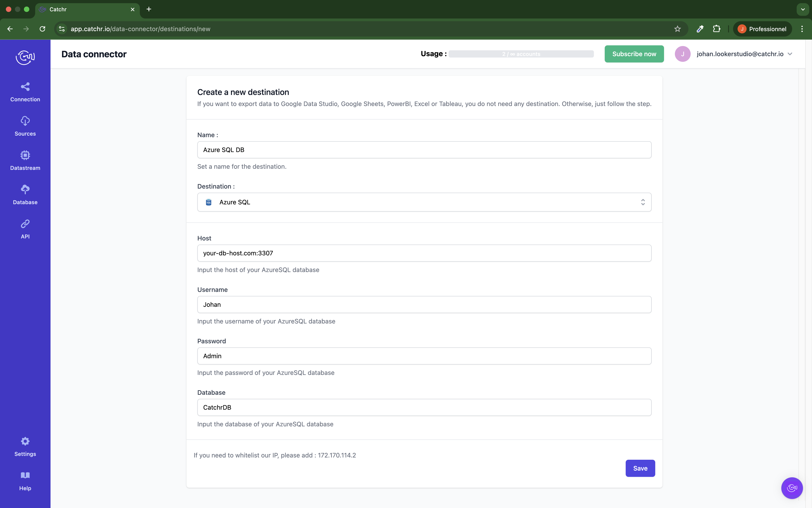Viewport: 812px width, 508px height.
Task: Click the Subscribe now button
Action: (x=634, y=54)
